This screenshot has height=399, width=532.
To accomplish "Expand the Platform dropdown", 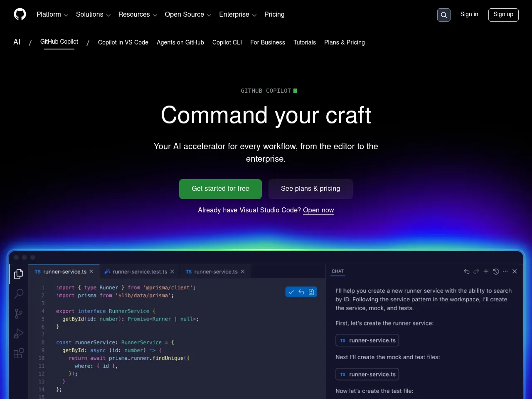I will click(52, 15).
